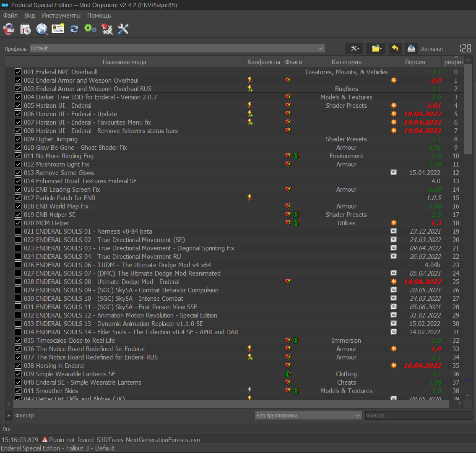
Task: Click the mod list horizontal scrollbar
Action: pyautogui.click(x=231, y=404)
